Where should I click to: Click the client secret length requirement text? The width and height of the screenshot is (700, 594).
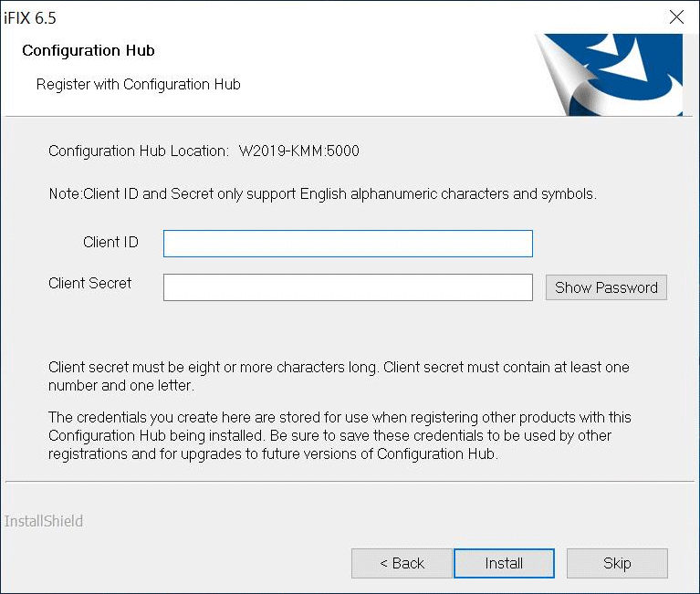[339, 376]
